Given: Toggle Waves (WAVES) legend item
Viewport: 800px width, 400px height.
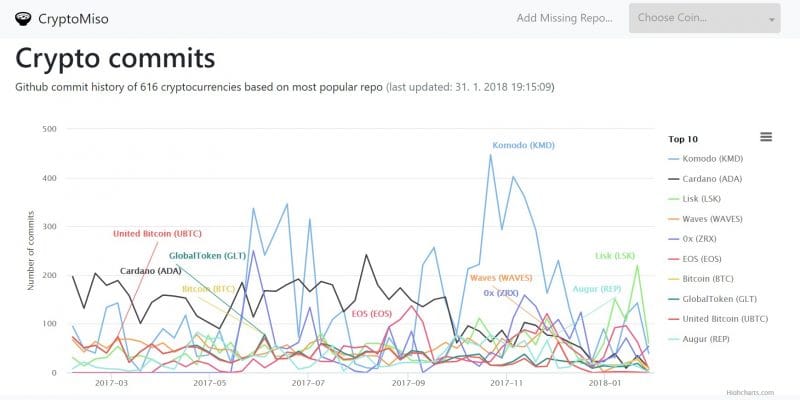Looking at the screenshot, I should (x=706, y=219).
